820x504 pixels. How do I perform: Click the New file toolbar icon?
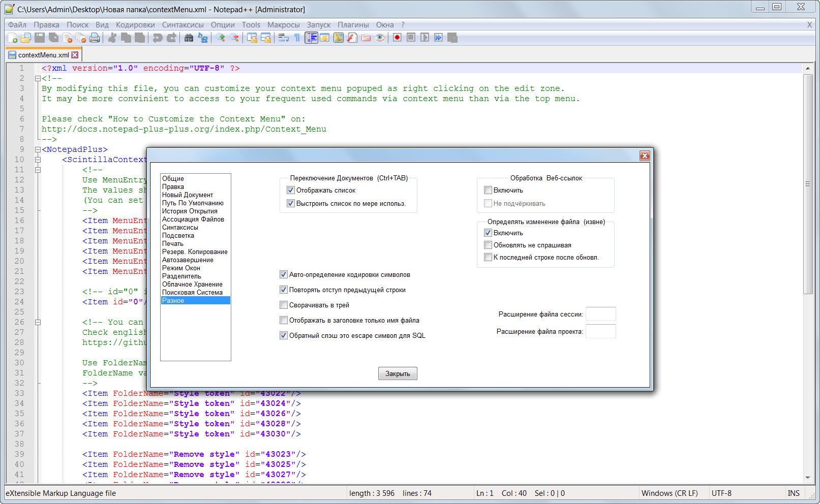coord(13,38)
